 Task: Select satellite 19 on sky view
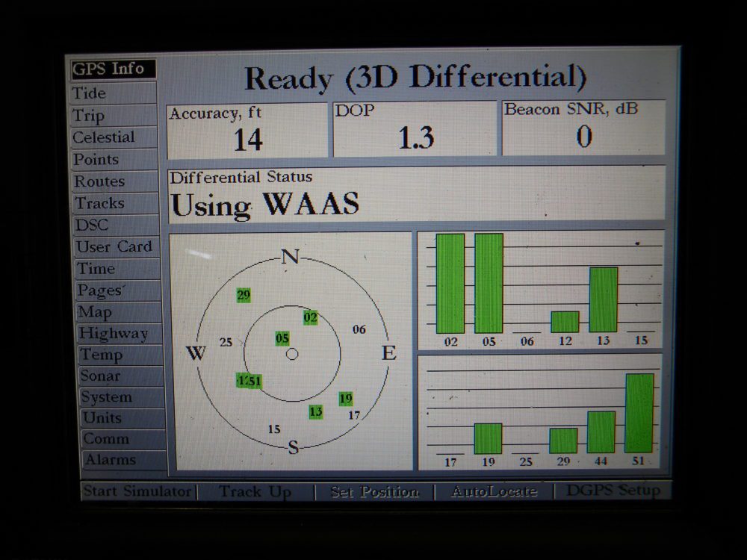345,399
